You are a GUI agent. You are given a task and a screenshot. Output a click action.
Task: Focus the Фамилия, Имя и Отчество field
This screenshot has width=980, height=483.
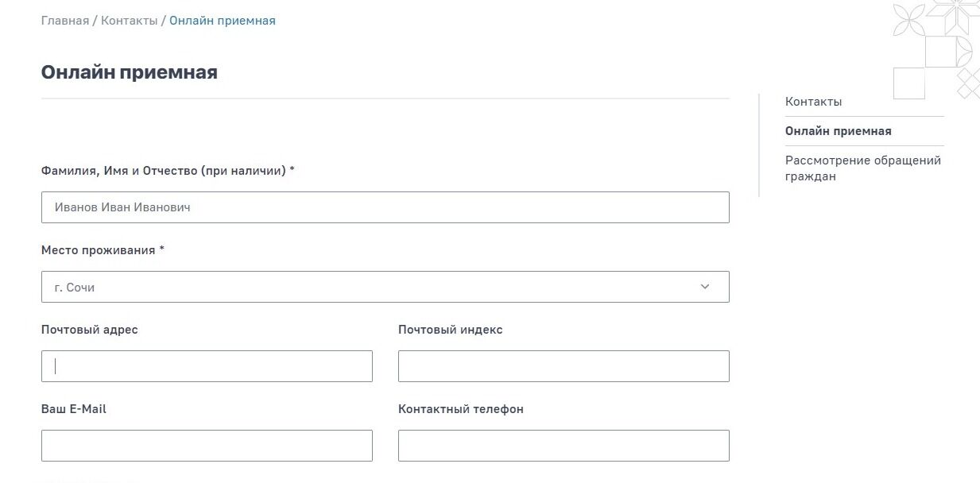385,207
